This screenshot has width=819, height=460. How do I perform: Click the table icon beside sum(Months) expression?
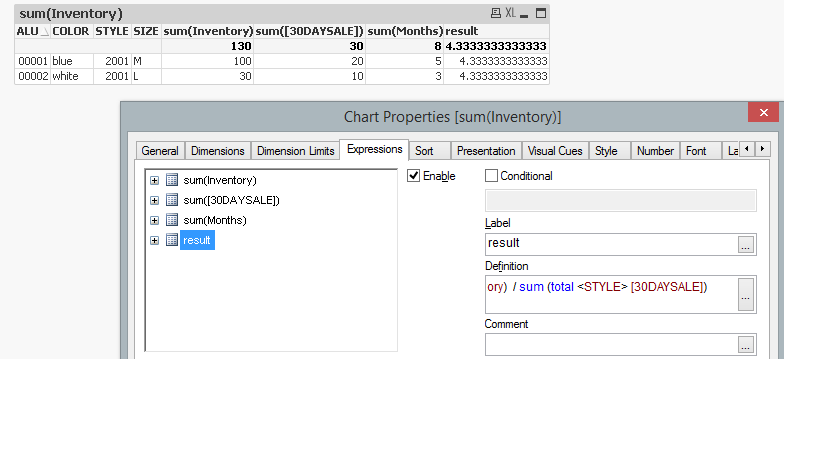pyautogui.click(x=172, y=220)
